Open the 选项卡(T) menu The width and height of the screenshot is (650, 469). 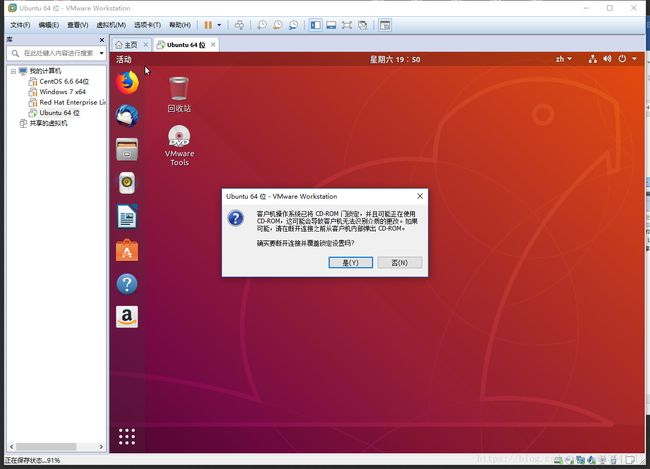147,25
